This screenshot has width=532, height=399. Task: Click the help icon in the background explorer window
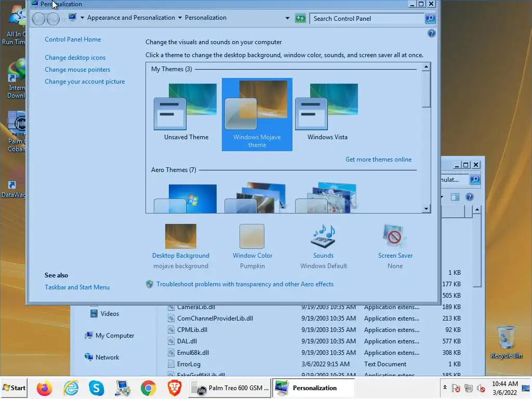[x=469, y=197]
